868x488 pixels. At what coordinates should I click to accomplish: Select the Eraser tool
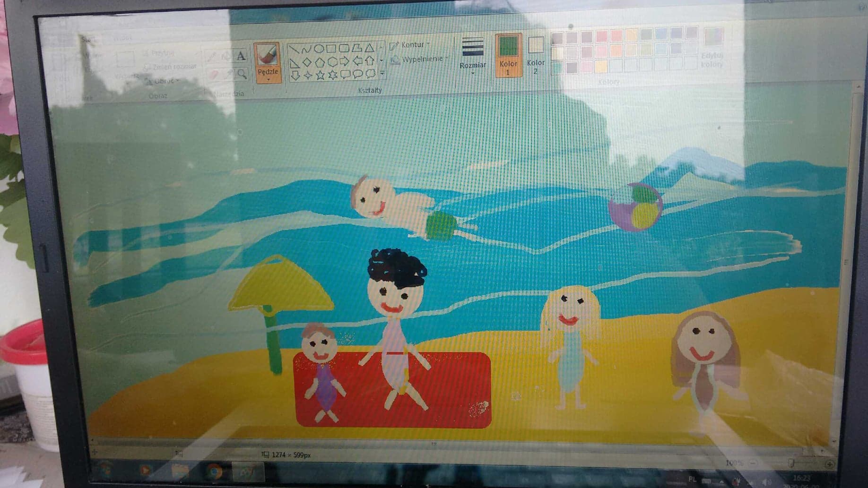click(x=213, y=74)
